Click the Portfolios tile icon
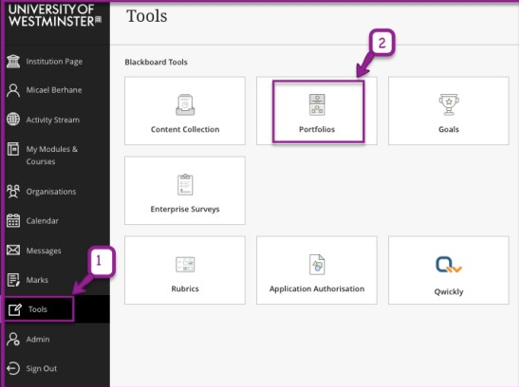Image resolution: width=519 pixels, height=387 pixels. tap(317, 105)
